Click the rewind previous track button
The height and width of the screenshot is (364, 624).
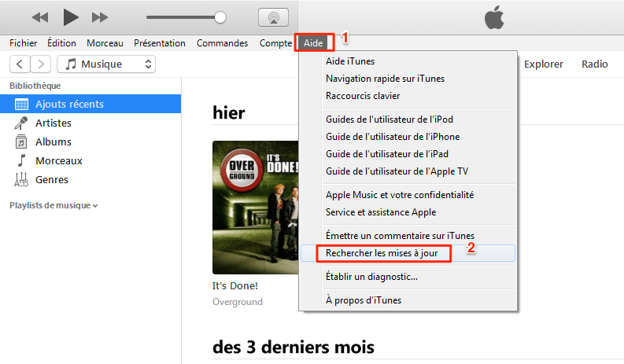(40, 17)
